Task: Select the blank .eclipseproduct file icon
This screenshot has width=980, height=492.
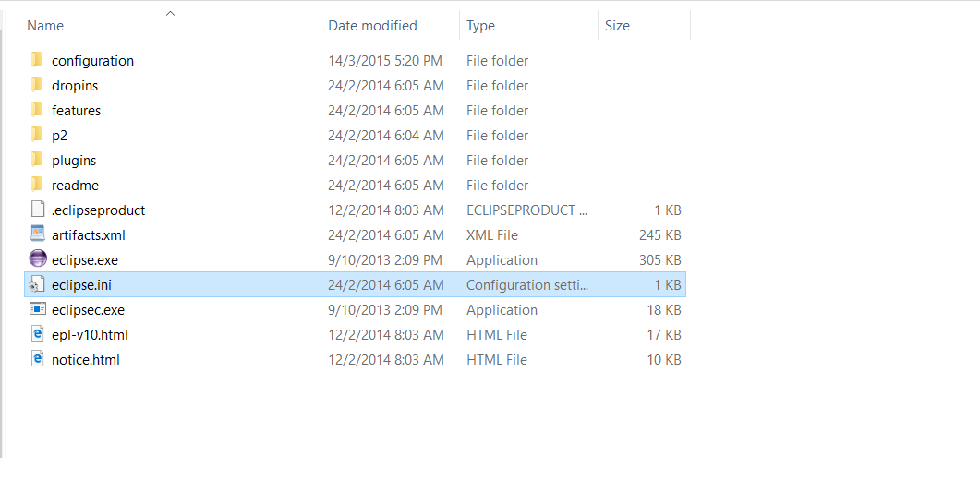Action: pos(38,210)
